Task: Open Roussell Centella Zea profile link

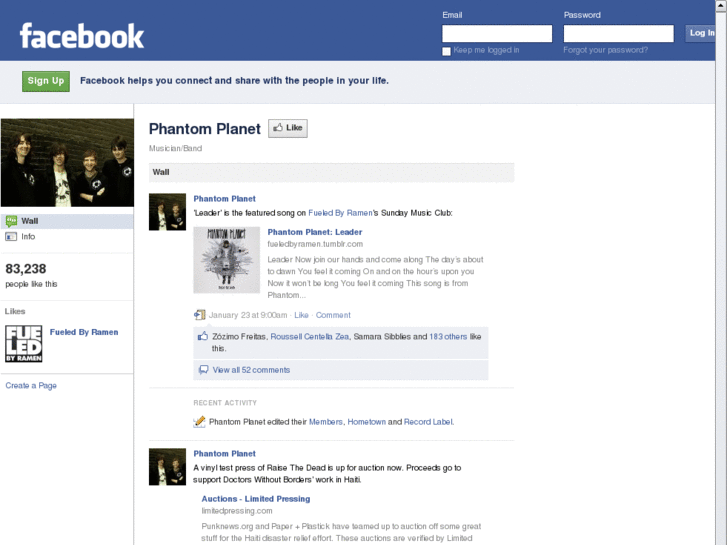Action: click(310, 336)
